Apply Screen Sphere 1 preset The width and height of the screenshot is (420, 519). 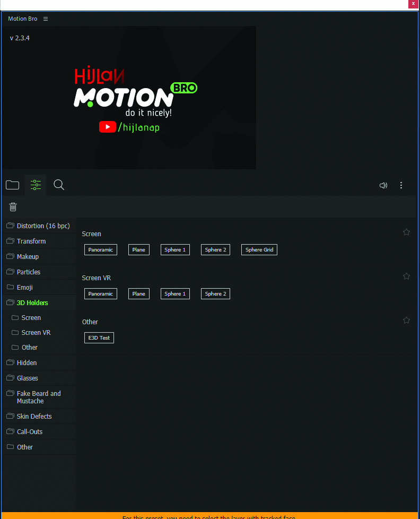coord(175,249)
